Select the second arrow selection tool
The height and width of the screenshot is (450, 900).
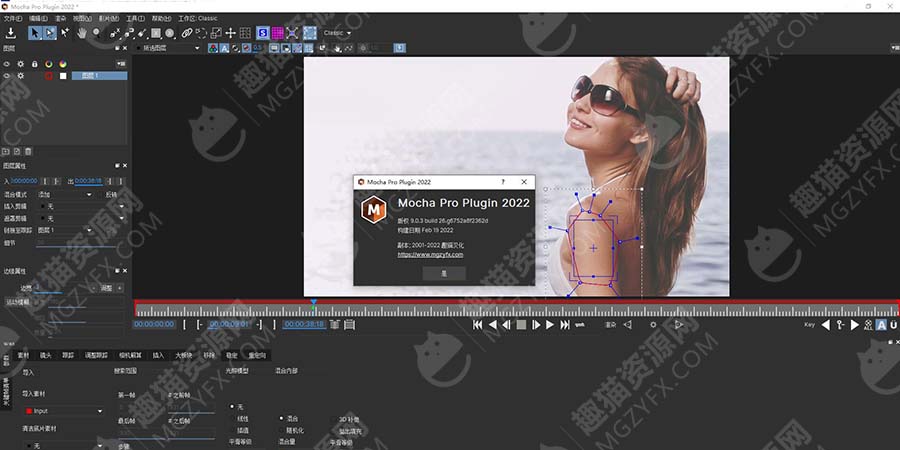pos(50,33)
